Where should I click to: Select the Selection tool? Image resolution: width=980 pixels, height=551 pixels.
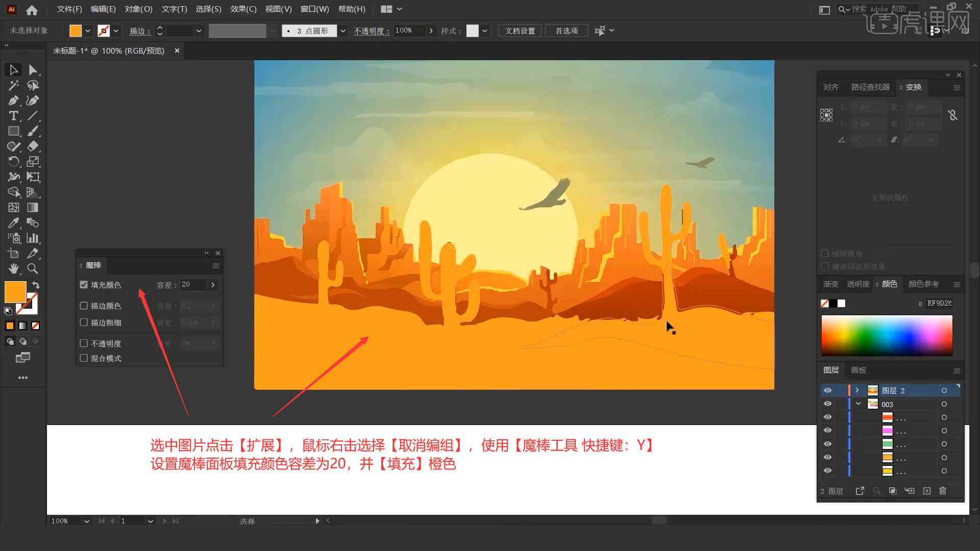(13, 69)
